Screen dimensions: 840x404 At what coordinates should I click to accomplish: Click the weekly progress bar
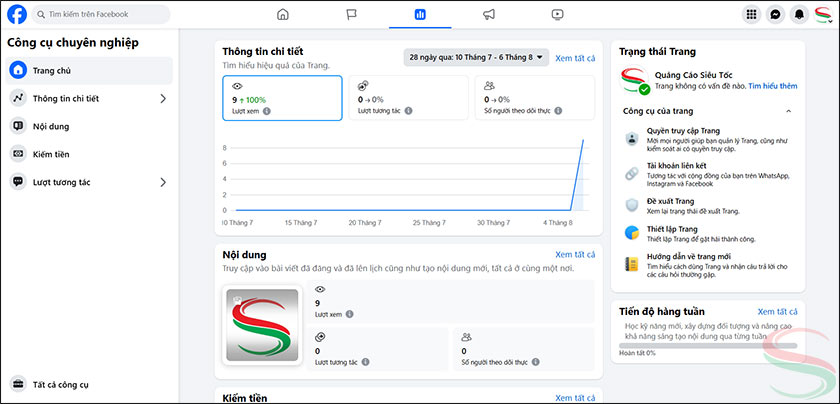pyautogui.click(x=707, y=345)
